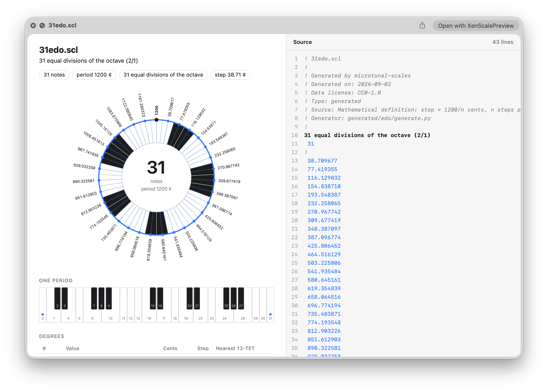Screen dimensions: 548x392
Task: Click the period 1200 ¢ tag
Action: point(94,75)
